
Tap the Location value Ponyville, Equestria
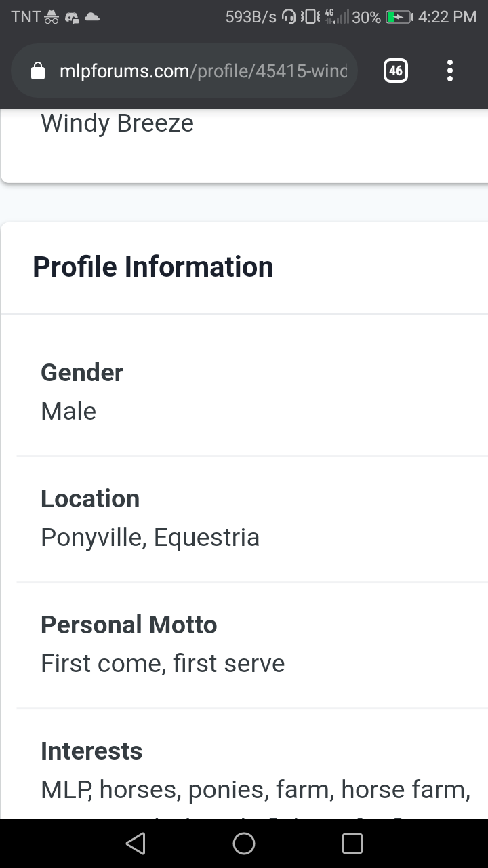point(150,538)
